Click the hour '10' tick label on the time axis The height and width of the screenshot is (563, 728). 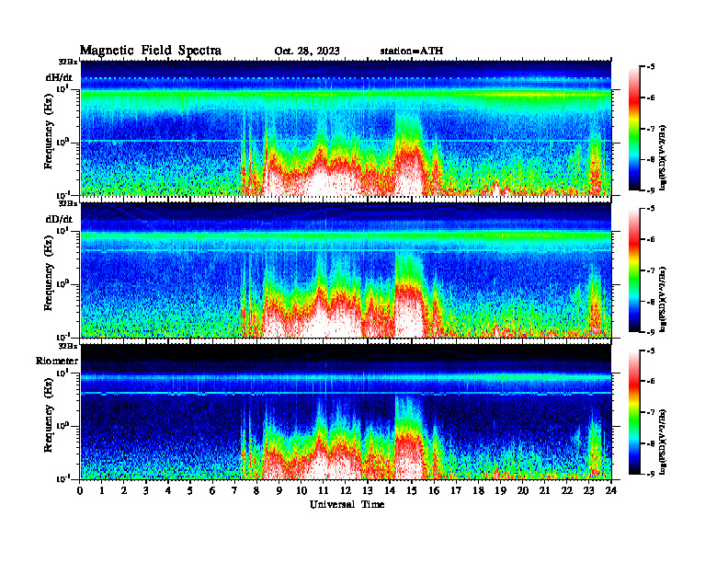(x=301, y=491)
